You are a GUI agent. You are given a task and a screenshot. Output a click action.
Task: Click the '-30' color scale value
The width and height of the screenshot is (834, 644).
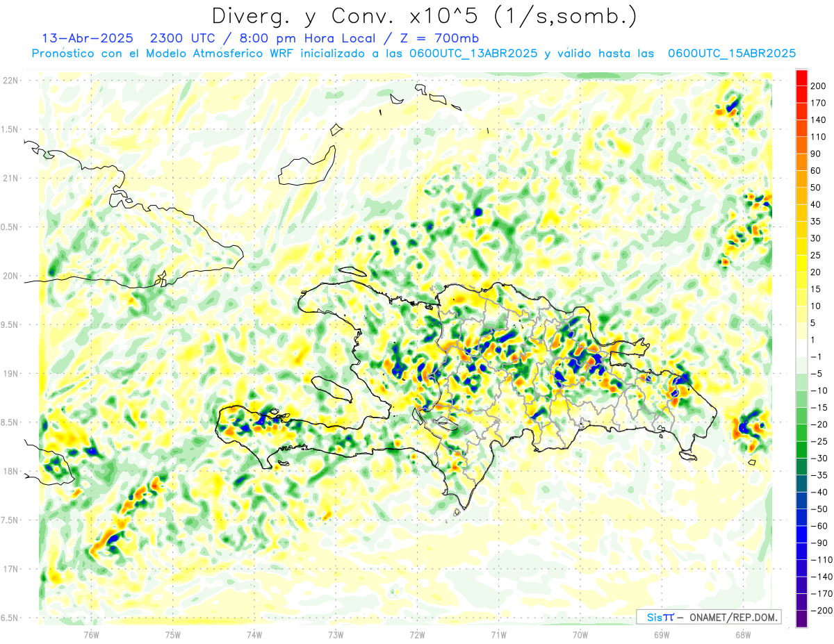coord(818,459)
